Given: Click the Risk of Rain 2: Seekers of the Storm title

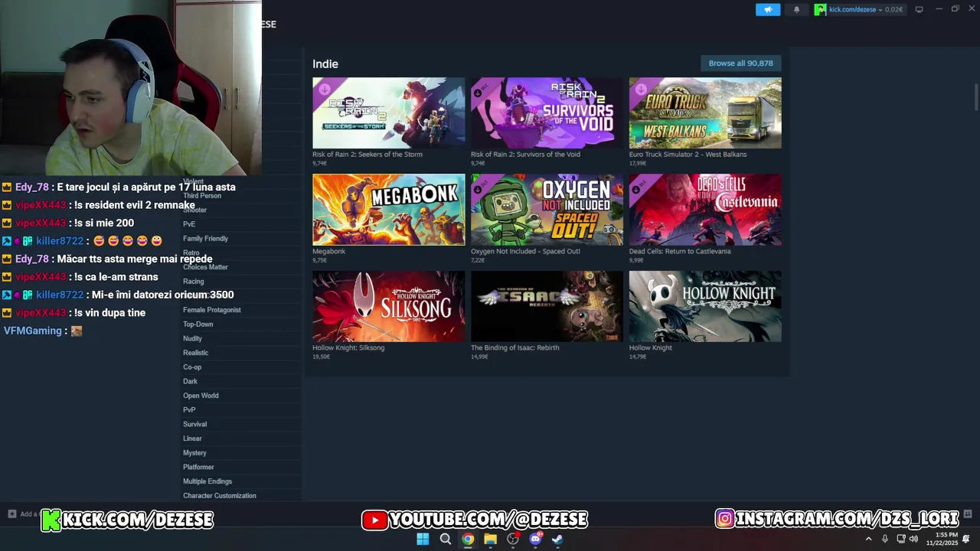Looking at the screenshot, I should coord(367,155).
